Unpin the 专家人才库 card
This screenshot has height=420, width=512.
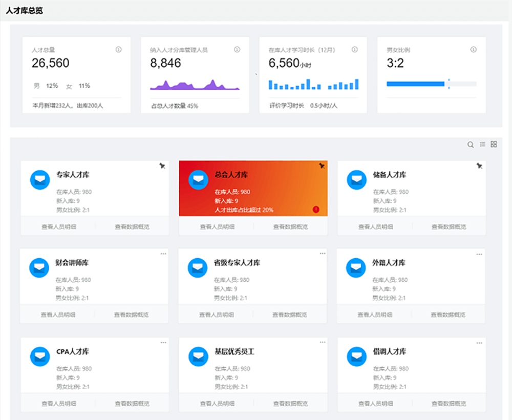[x=162, y=166]
